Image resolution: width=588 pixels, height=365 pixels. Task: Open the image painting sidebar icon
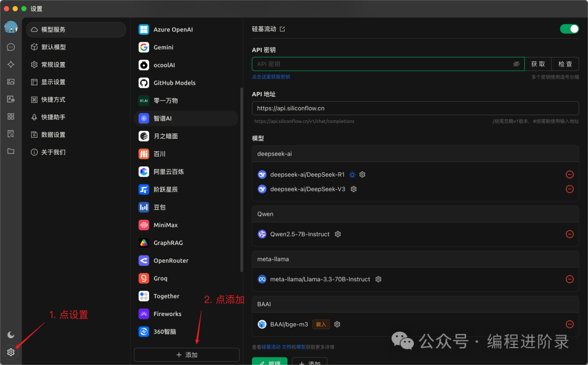click(x=11, y=82)
